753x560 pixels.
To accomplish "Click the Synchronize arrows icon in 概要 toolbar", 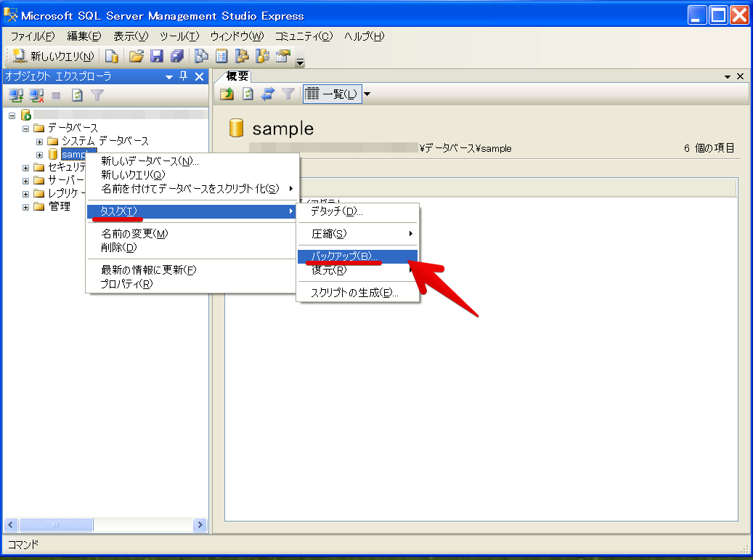I will (x=268, y=94).
